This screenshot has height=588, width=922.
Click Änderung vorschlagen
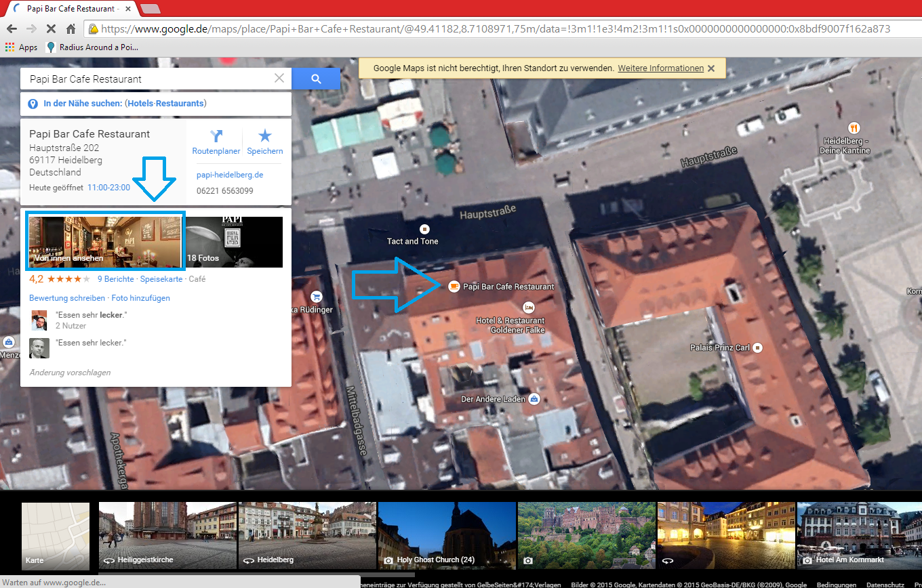pos(70,373)
